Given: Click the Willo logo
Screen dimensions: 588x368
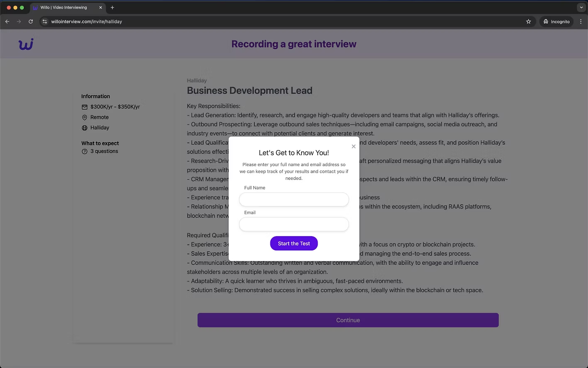Looking at the screenshot, I should [25, 44].
